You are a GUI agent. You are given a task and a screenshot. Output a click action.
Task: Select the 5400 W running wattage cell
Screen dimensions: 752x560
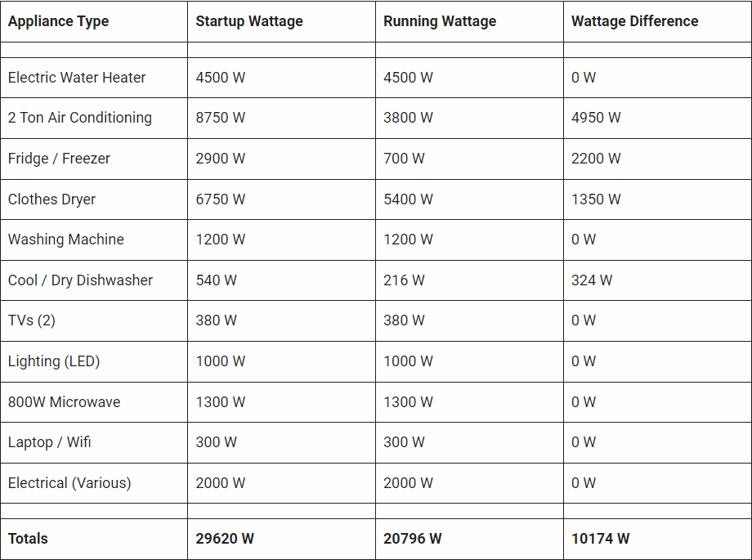[x=409, y=199]
